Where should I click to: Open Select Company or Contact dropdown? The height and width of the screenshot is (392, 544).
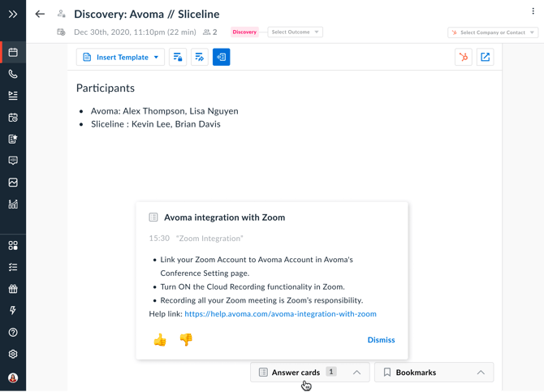(x=493, y=32)
